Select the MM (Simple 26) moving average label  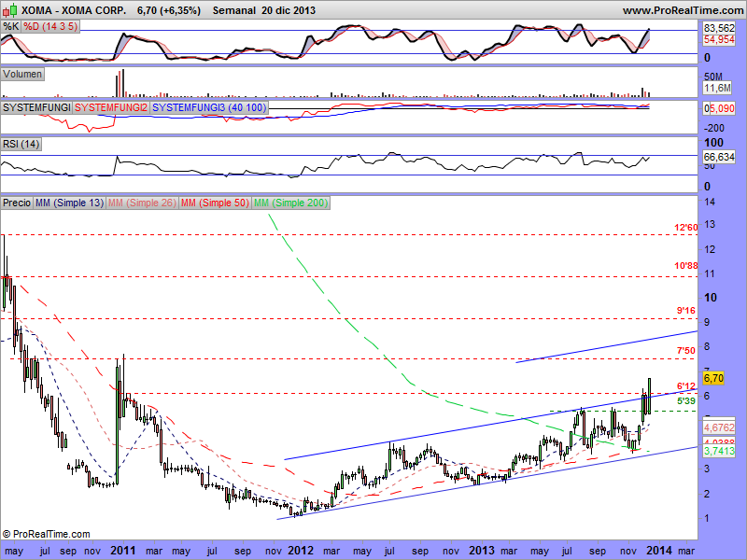tap(142, 203)
